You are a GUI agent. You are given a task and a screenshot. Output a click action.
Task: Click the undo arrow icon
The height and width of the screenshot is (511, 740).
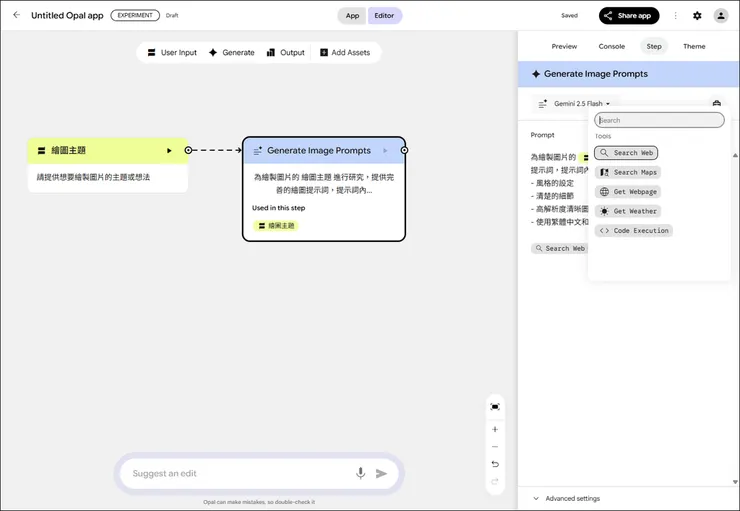click(495, 464)
